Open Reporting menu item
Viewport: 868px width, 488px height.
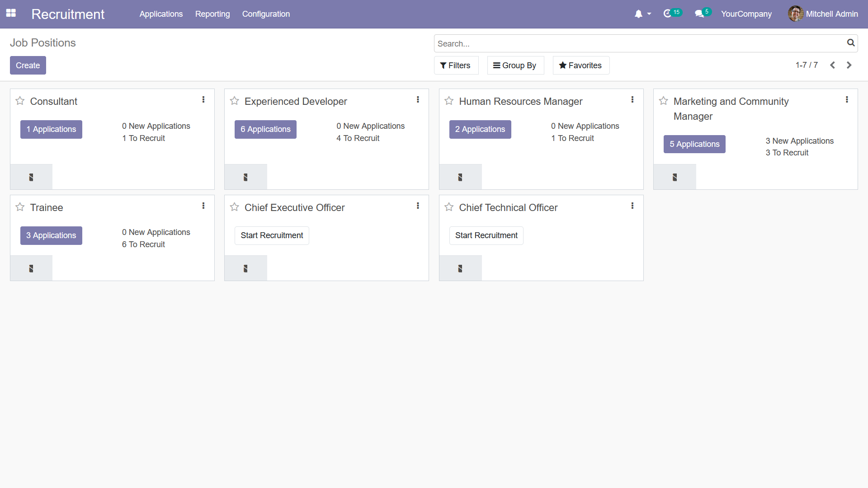click(x=213, y=14)
